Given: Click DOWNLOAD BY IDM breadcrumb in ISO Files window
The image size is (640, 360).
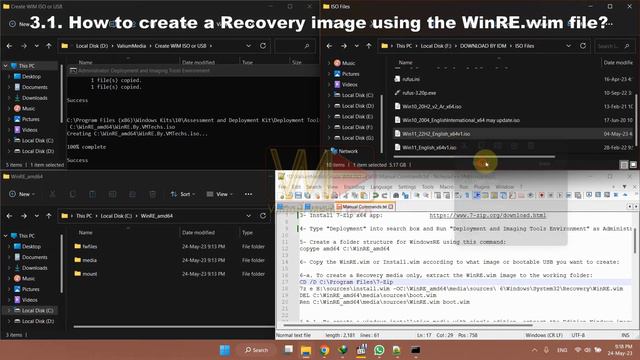Looking at the screenshot, I should 483,46.
